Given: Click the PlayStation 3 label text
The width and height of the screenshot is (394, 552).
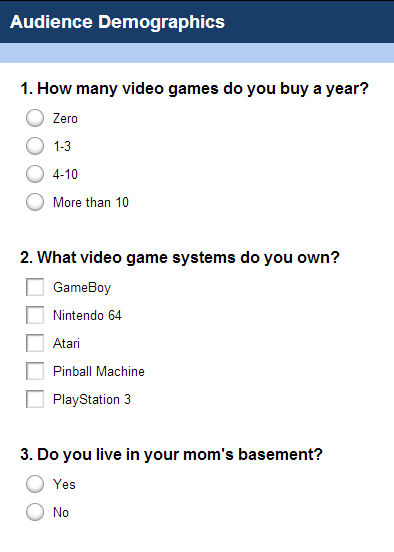Looking at the screenshot, I should [92, 400].
